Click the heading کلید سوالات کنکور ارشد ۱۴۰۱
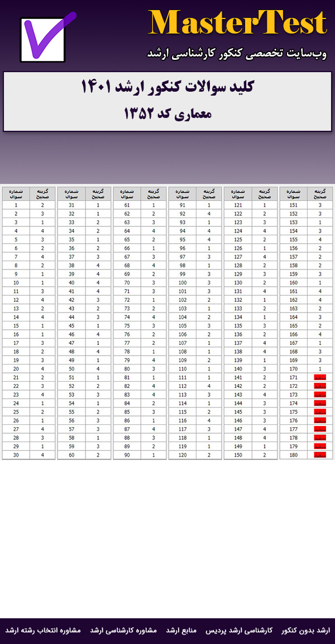 point(167,88)
